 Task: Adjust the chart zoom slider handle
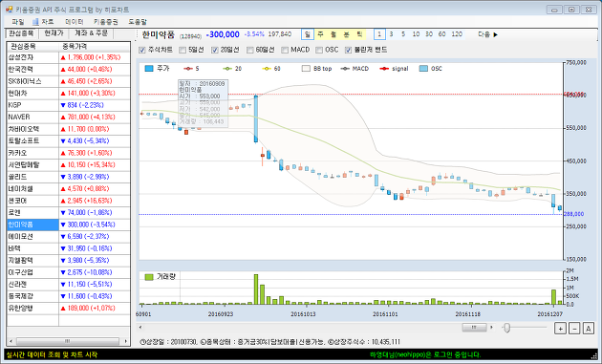[506, 328]
